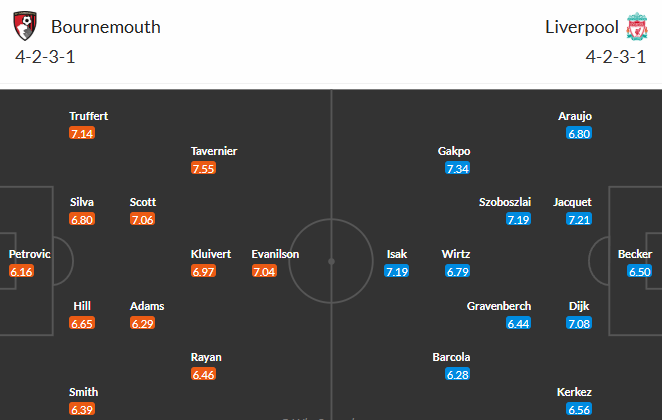Click Kerkez's 6.56 rating badge
662x420 pixels.
point(579,409)
